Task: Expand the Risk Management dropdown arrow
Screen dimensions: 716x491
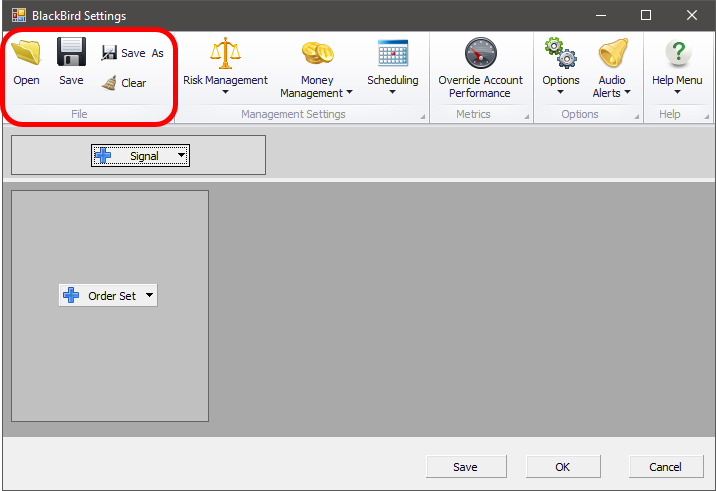Action: 225,92
